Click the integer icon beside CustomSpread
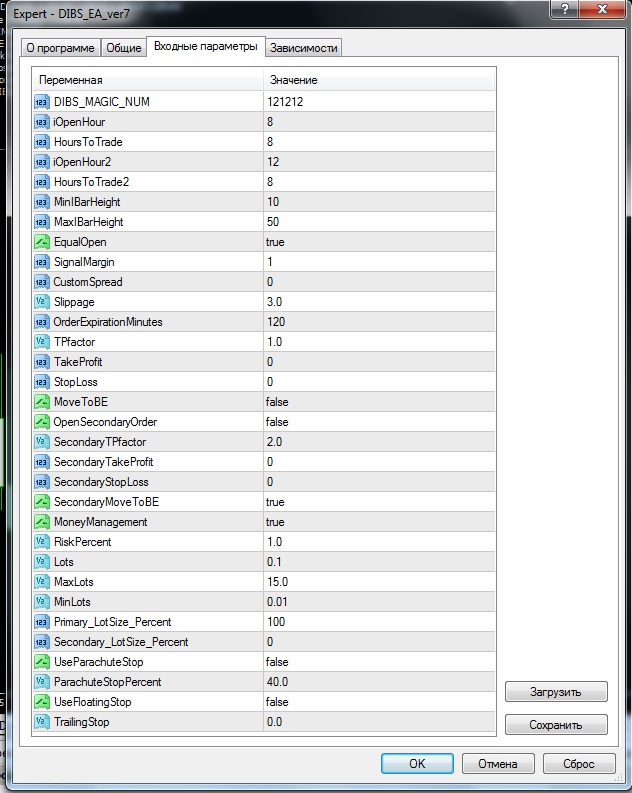This screenshot has height=793, width=632. (42, 282)
